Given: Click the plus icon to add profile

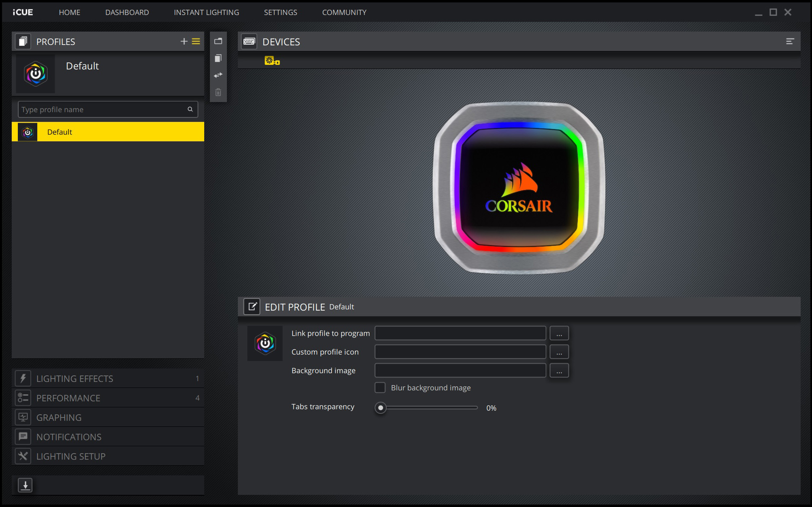Looking at the screenshot, I should [184, 41].
